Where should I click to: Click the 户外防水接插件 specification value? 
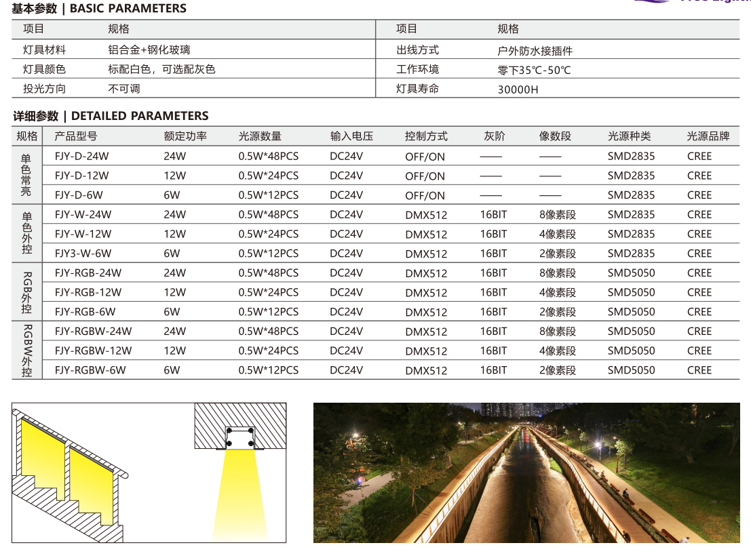tap(535, 51)
